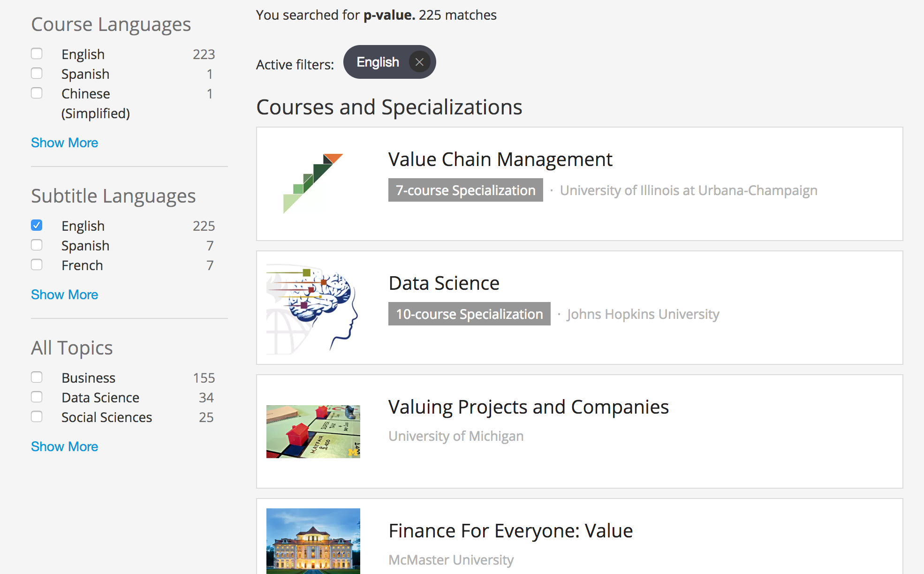Remove the English active filter with X
The image size is (924, 574).
point(419,62)
